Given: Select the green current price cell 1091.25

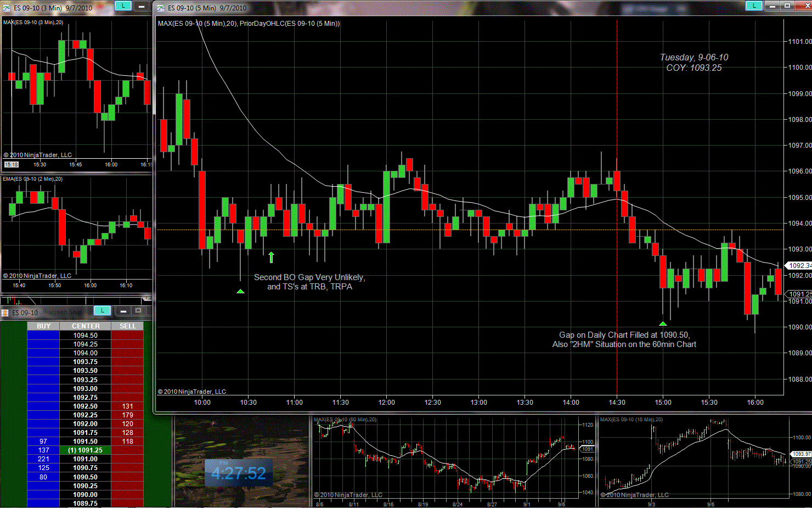Looking at the screenshot, I should click(x=85, y=450).
